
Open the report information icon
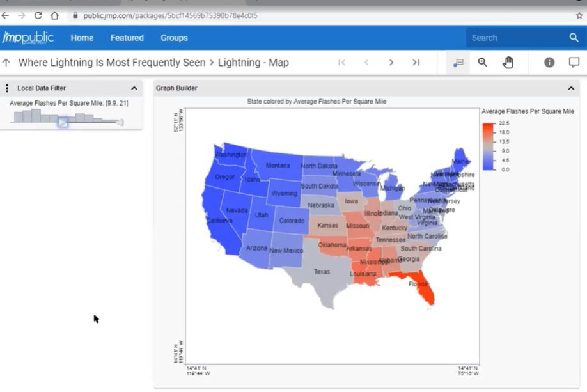click(549, 62)
